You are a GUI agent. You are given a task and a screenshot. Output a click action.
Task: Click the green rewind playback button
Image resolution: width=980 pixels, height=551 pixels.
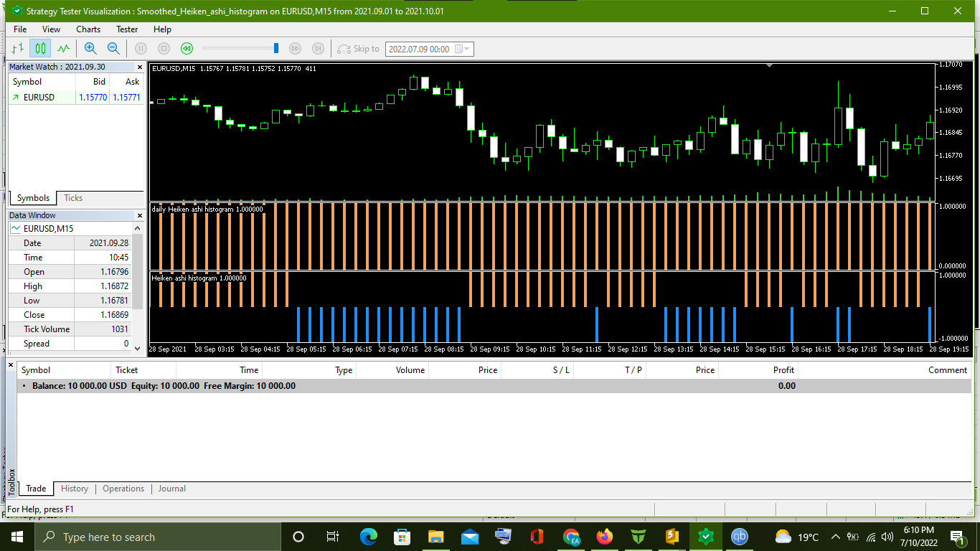pos(187,49)
